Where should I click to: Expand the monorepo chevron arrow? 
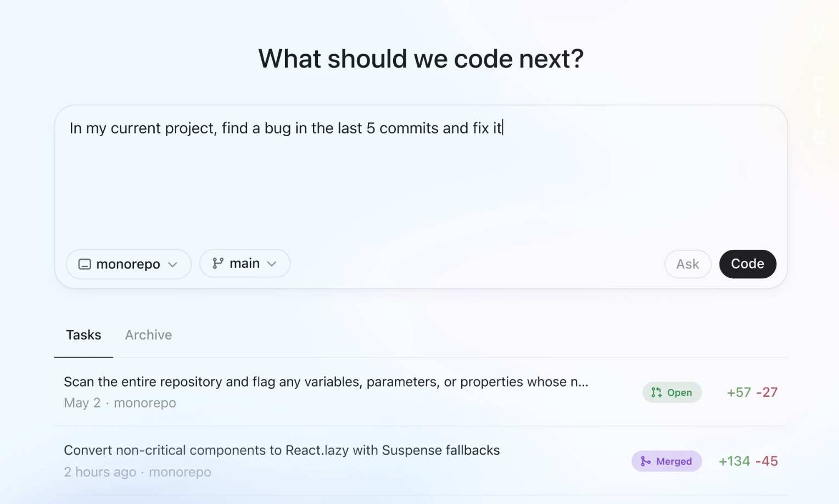click(x=173, y=265)
